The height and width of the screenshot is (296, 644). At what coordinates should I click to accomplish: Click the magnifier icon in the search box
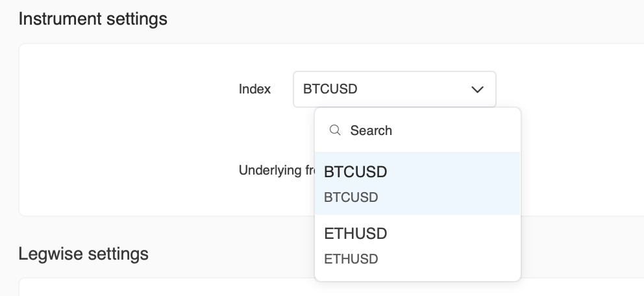(335, 130)
